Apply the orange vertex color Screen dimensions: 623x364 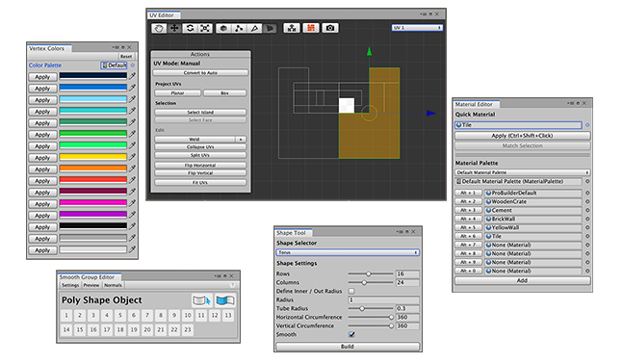pos(42,169)
